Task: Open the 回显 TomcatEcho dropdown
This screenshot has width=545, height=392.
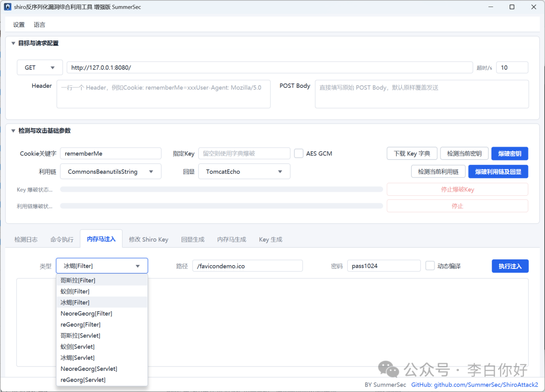Action: [244, 172]
